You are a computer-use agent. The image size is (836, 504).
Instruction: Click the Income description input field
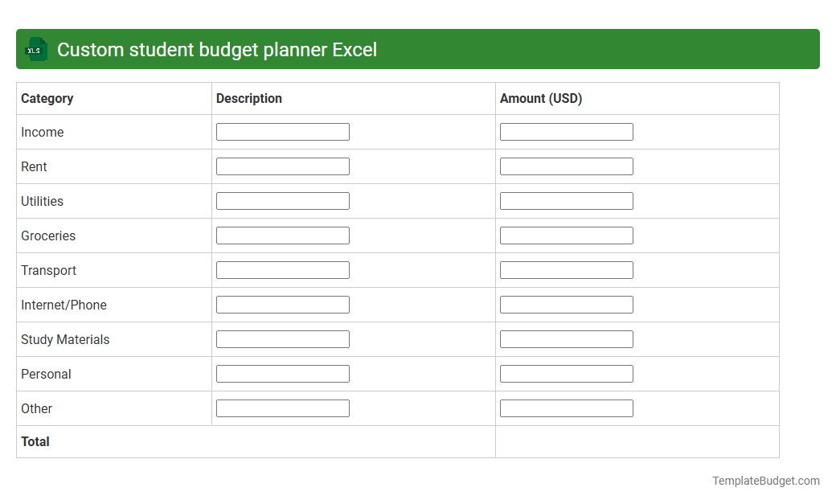pos(282,131)
